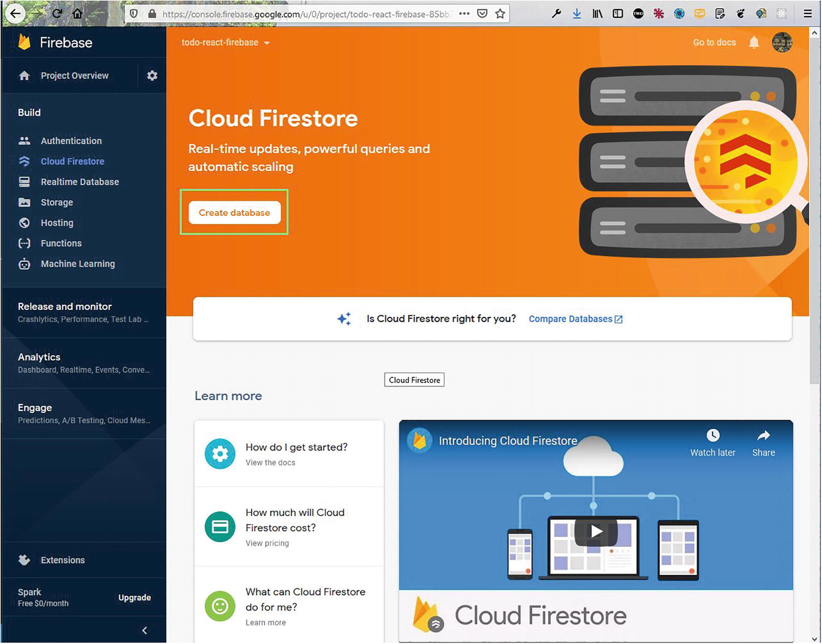
Task: Click the Share arrow on video
Action: tap(763, 436)
